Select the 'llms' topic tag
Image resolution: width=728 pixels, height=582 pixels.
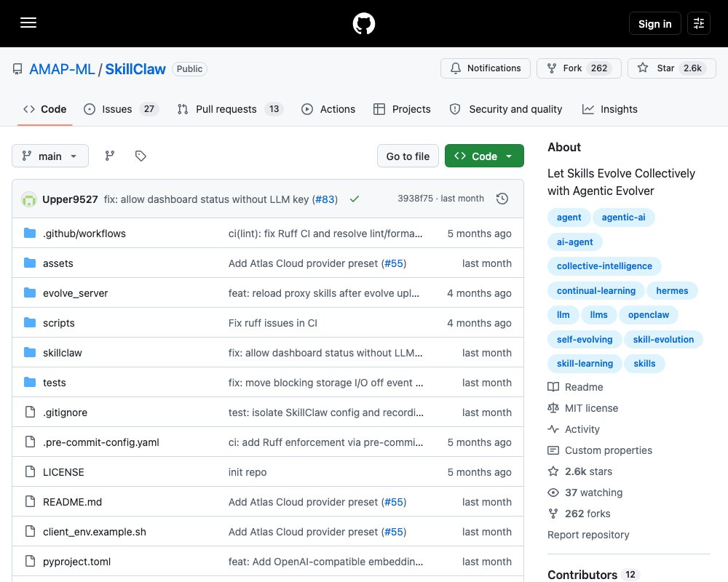599,315
